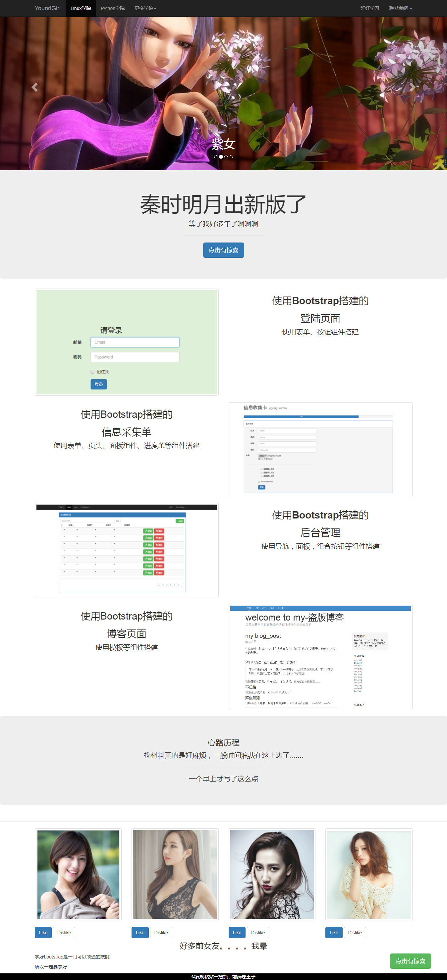The image size is (447, 980).
Task: Open the second woman portrait thumbnail
Action: (x=175, y=874)
